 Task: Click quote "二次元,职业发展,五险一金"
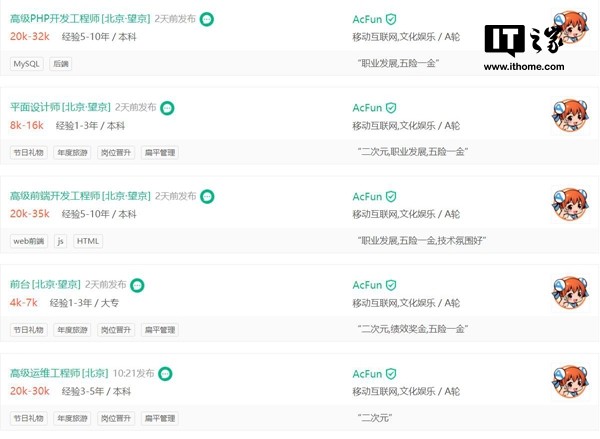tap(413, 152)
